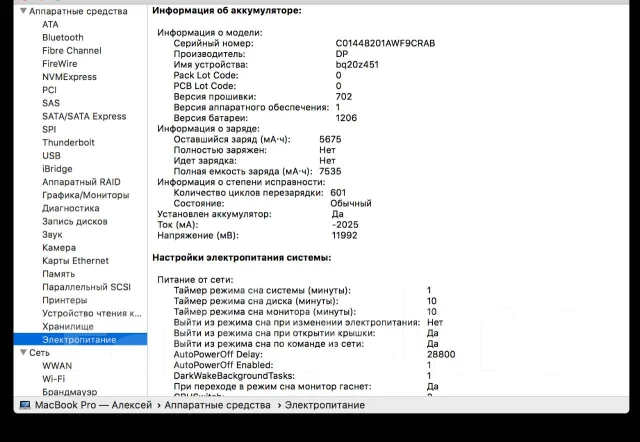Click Настройки электропитания системы heading
The image size is (640, 442).
point(242,258)
